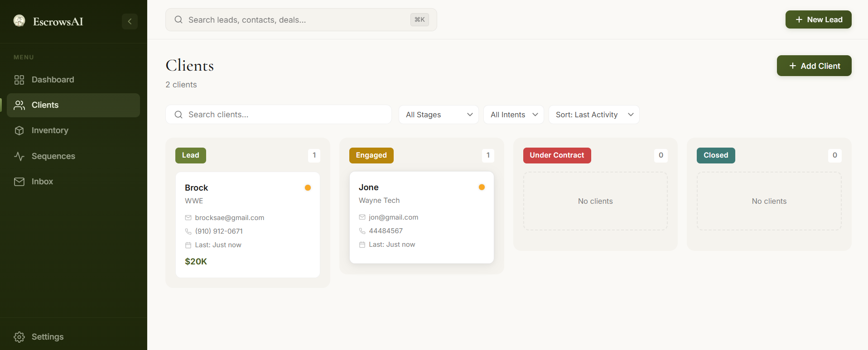Click the orange status dot on Jone's card
868x350 pixels.
482,187
